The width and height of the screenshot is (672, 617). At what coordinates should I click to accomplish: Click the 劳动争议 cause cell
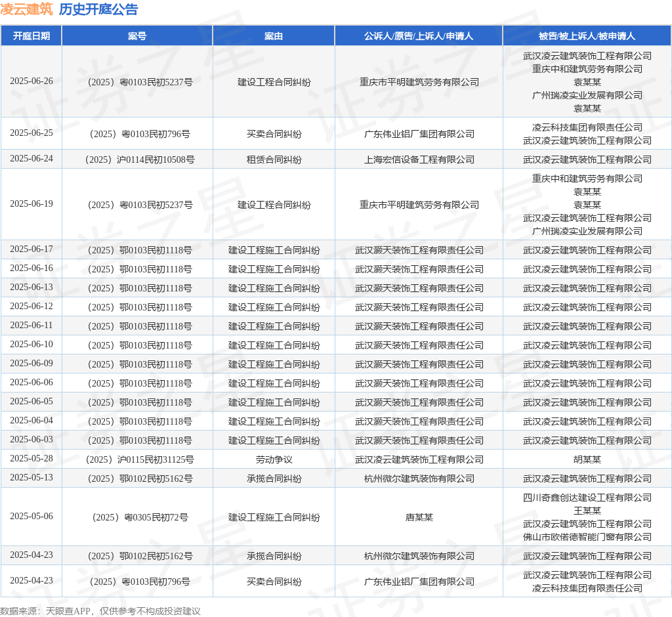coord(274,459)
